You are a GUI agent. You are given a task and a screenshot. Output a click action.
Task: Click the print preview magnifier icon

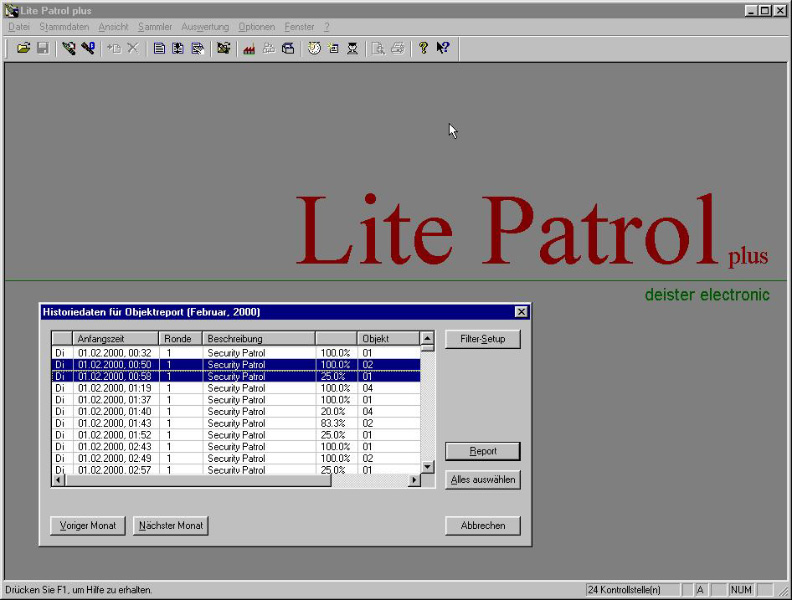tap(378, 48)
